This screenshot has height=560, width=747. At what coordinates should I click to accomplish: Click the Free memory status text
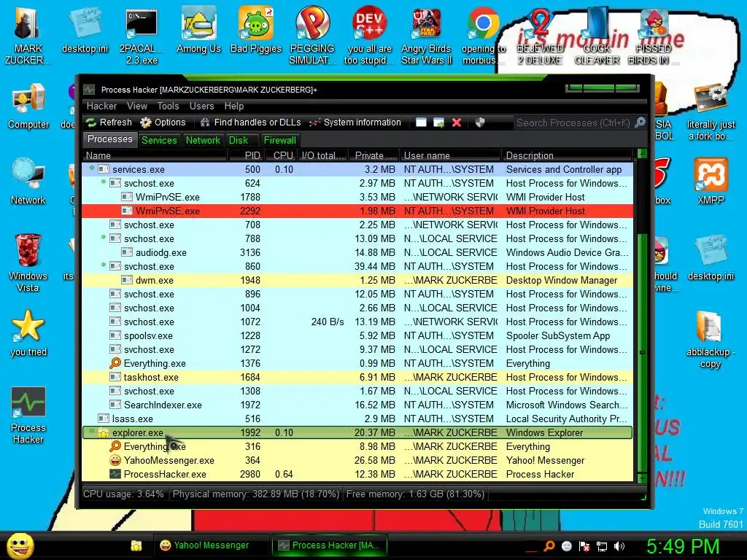(x=415, y=494)
